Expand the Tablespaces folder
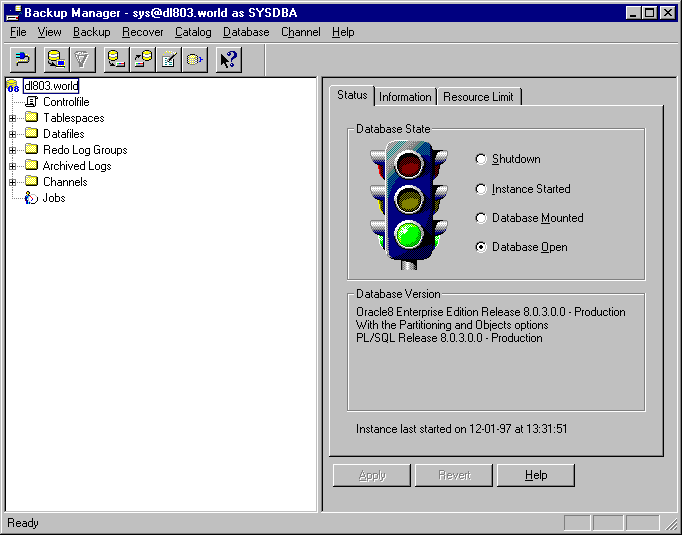 tap(13, 118)
